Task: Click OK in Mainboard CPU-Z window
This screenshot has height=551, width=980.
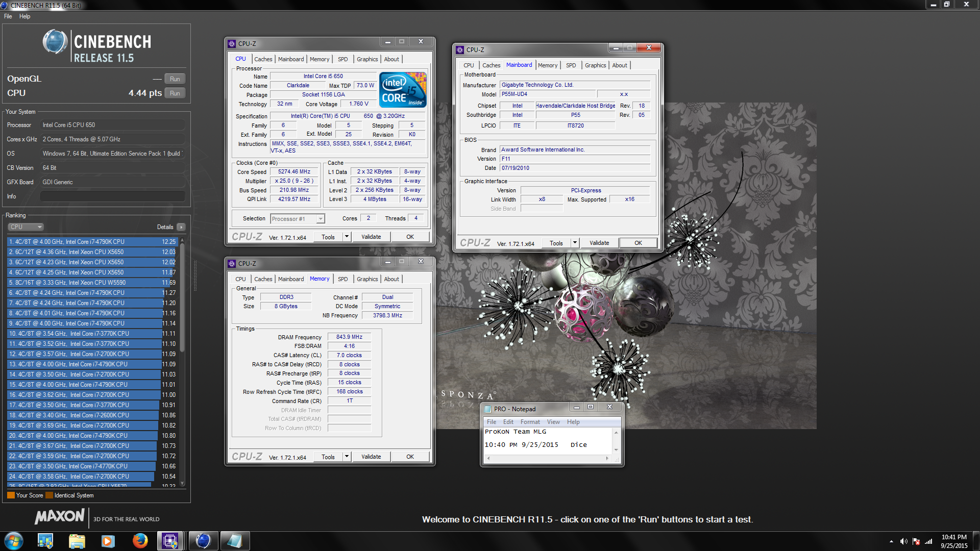Action: 638,243
